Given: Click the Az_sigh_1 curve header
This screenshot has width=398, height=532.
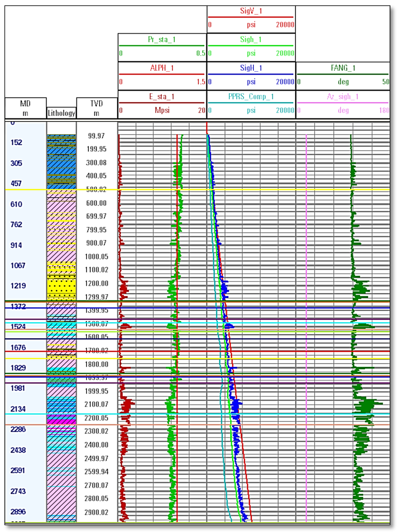Looking at the screenshot, I should (x=343, y=97).
